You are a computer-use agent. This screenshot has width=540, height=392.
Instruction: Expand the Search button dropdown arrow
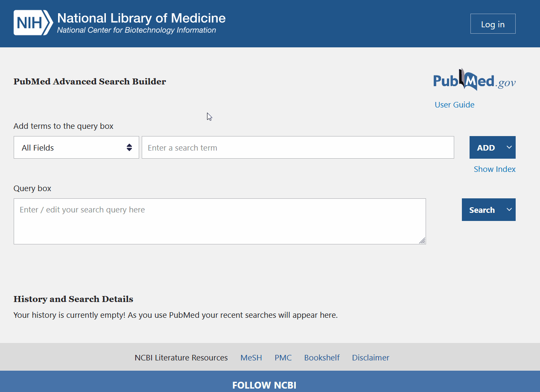[x=509, y=210]
